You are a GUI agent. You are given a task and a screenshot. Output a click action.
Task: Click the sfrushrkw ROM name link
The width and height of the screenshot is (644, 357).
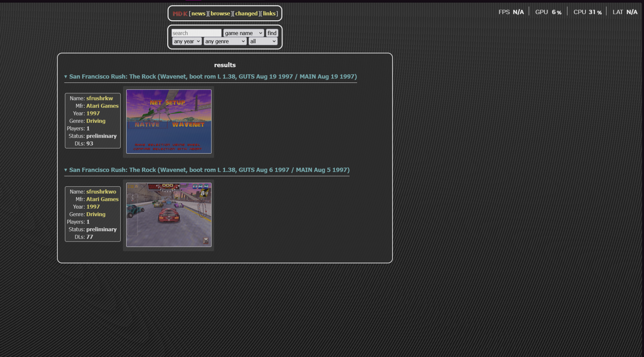(99, 98)
